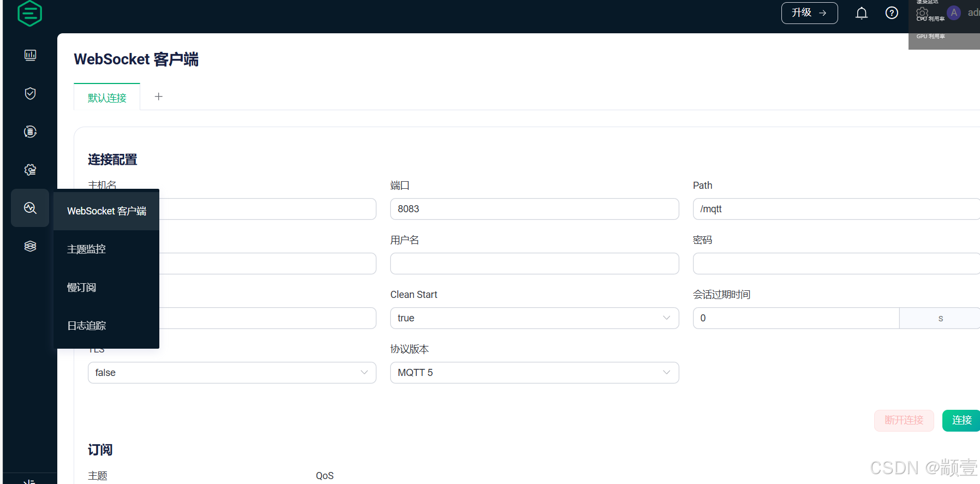This screenshot has height=484, width=980.
Task: Focus the 端口 field showing 8083
Action: pyautogui.click(x=535, y=209)
